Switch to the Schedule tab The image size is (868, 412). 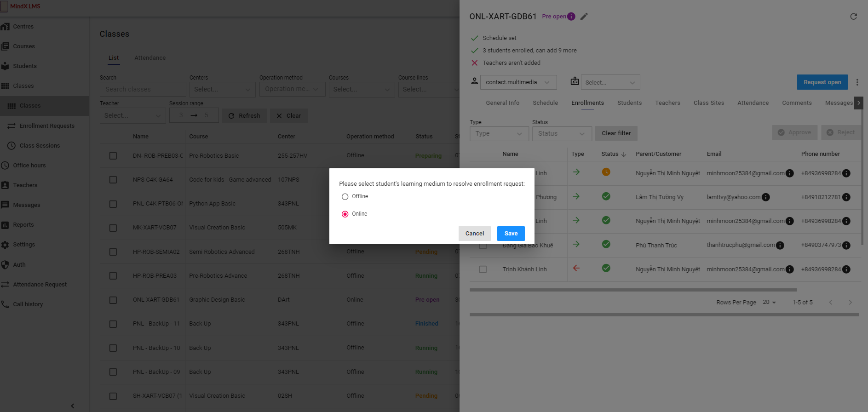point(545,103)
